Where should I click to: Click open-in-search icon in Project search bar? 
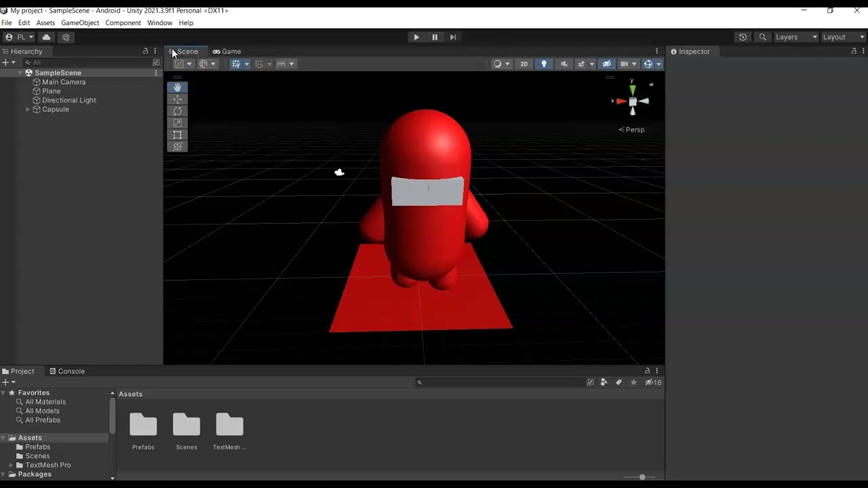pyautogui.click(x=590, y=382)
